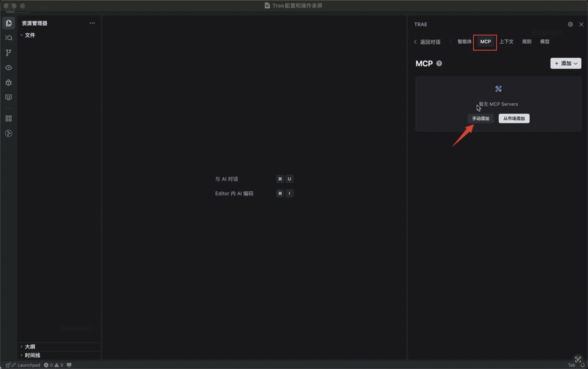Click the TRAE panel settings gear icon
Viewport: 588px width, 369px height.
[x=570, y=24]
